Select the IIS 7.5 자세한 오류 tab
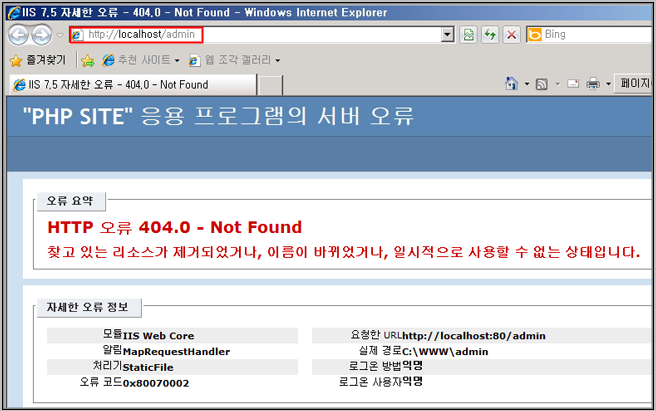The height and width of the screenshot is (411, 656). pyautogui.click(x=133, y=85)
